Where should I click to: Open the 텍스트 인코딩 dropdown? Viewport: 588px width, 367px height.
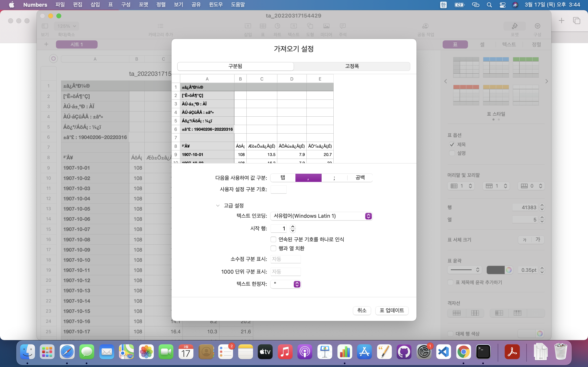point(321,216)
